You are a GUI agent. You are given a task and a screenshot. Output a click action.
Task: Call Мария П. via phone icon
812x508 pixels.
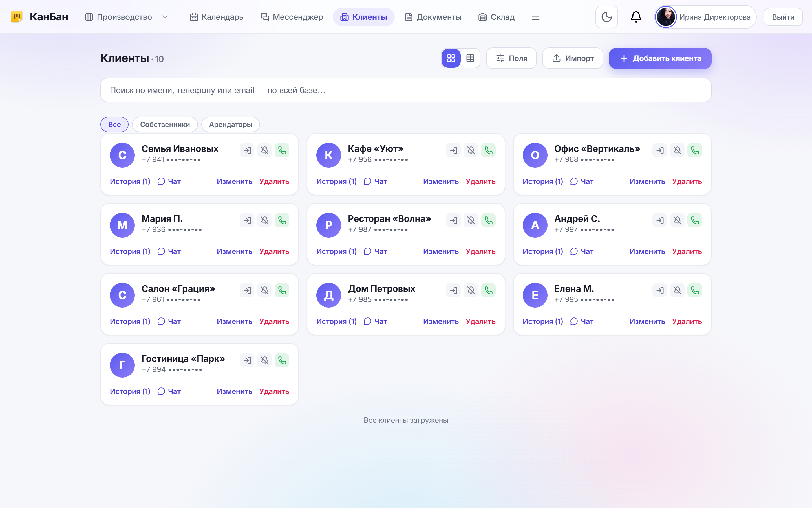(282, 220)
